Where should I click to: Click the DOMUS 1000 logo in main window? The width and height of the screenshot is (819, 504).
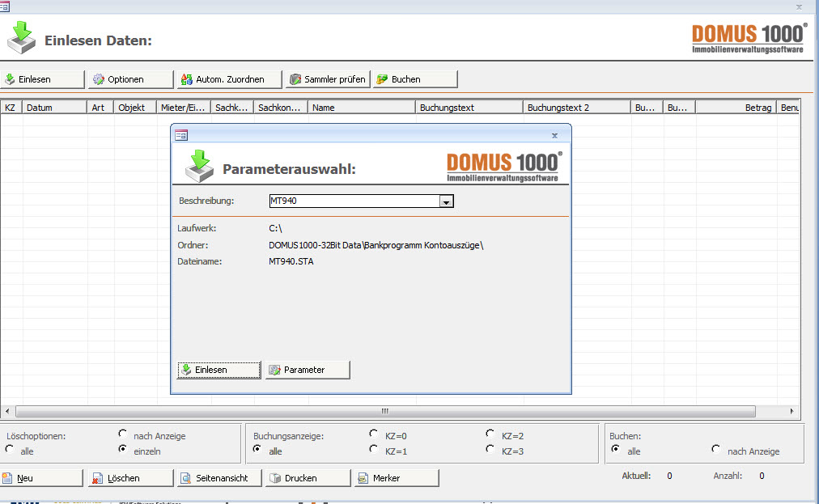[749, 38]
